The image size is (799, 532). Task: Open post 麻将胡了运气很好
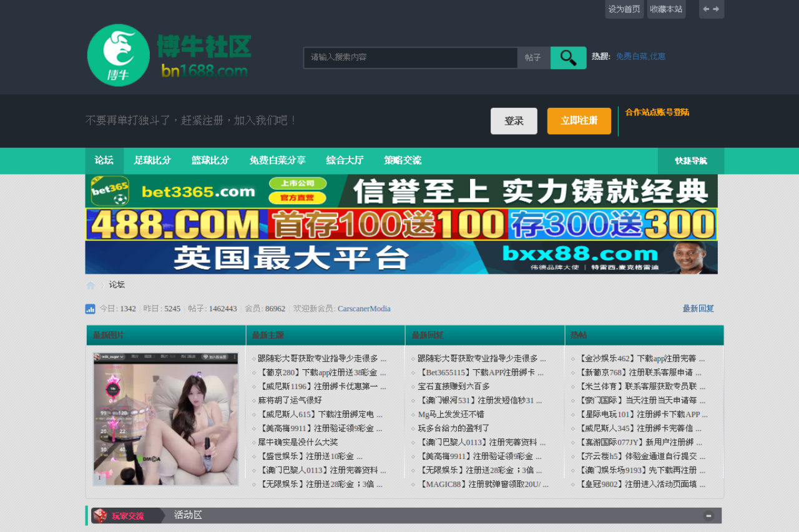click(290, 400)
